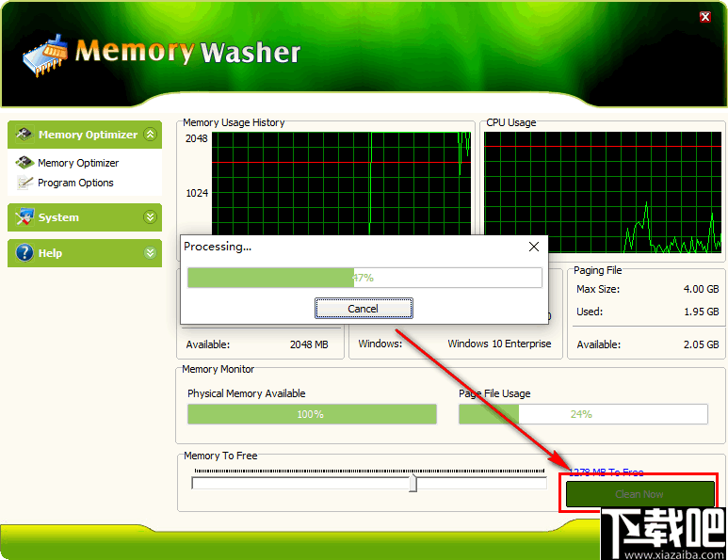Click the MB To Free link
Image resolution: width=728 pixels, height=560 pixels.
[x=607, y=472]
